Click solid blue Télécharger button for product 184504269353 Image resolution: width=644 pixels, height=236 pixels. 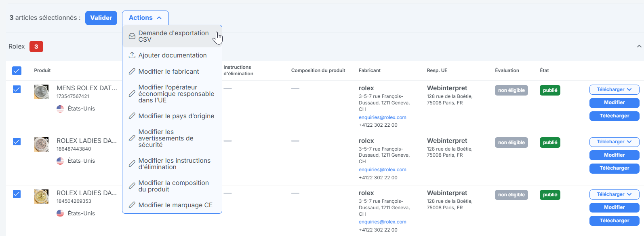(614, 221)
